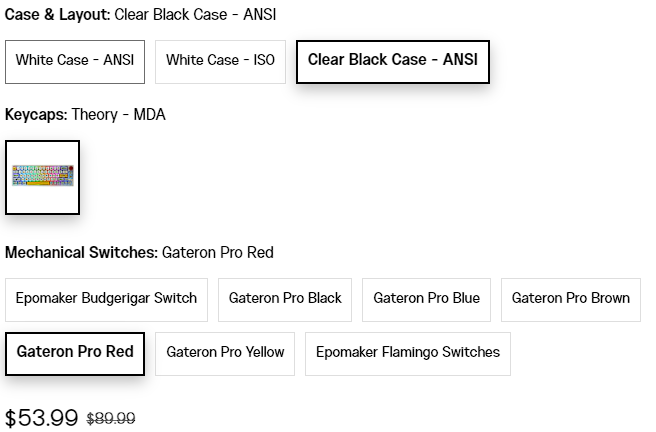Click the "Theory - MDA" text beside Keycaps

(118, 115)
